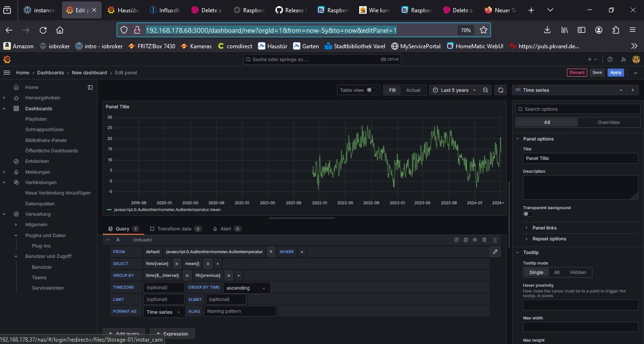Image resolution: width=644 pixels, height=344 pixels.
Task: Delete query A with the trash icon
Action: tap(484, 240)
